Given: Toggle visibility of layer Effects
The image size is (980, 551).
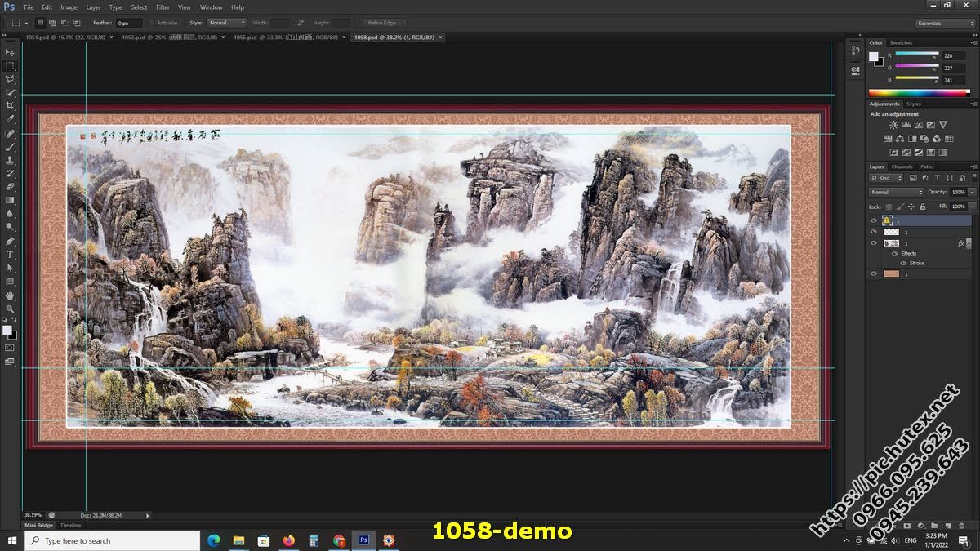Looking at the screenshot, I should click(x=894, y=253).
